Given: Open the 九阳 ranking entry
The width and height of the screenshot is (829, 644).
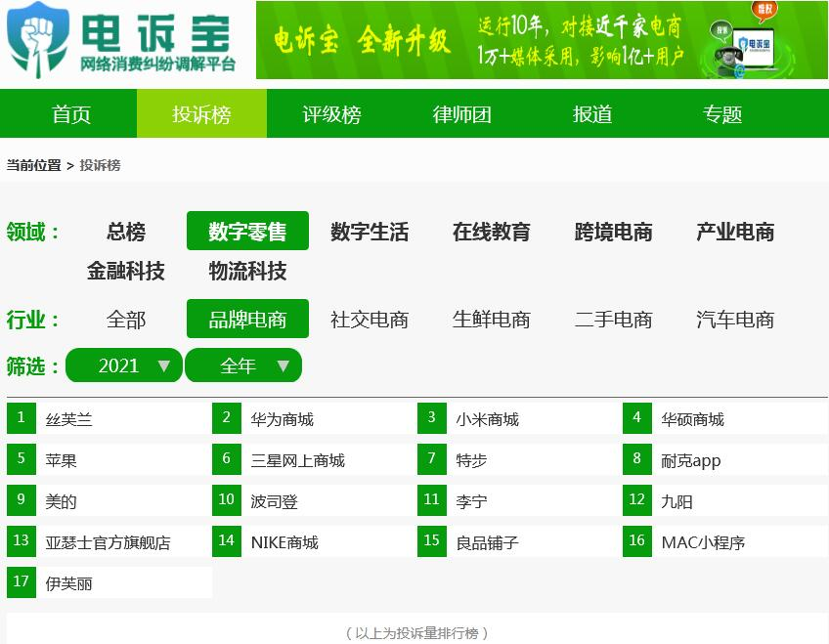Looking at the screenshot, I should [724, 500].
